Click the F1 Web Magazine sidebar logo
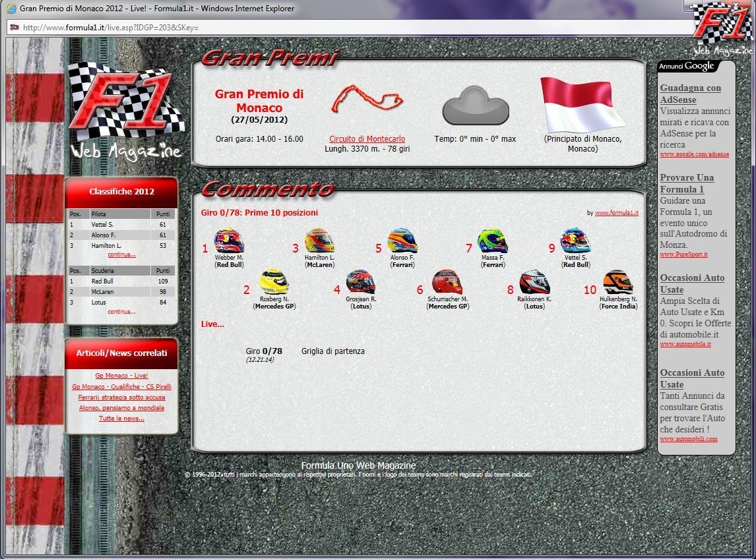This screenshot has width=756, height=559. [126, 112]
